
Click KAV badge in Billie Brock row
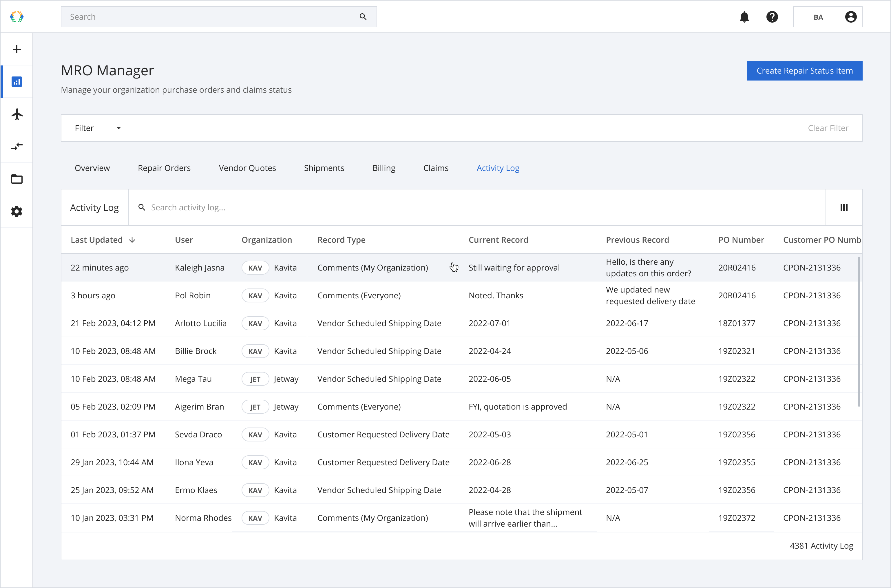click(255, 351)
